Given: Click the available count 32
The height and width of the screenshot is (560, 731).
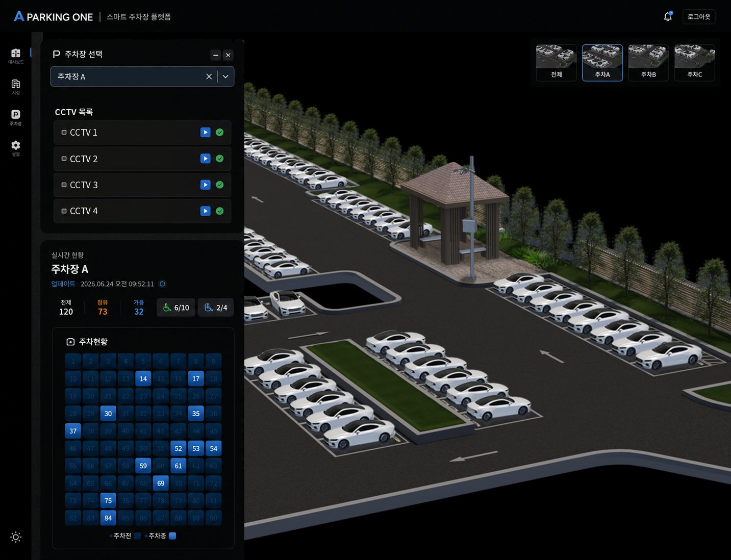Looking at the screenshot, I should [x=139, y=312].
